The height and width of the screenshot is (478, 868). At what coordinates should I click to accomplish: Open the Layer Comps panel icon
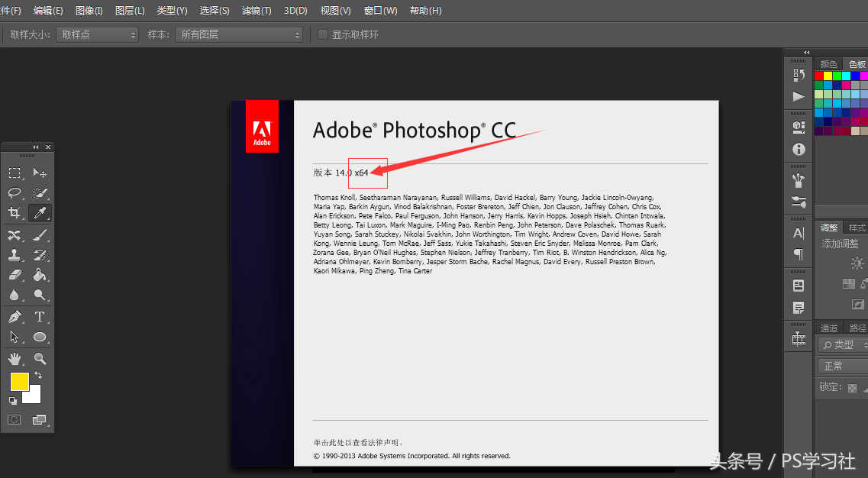pos(799,286)
